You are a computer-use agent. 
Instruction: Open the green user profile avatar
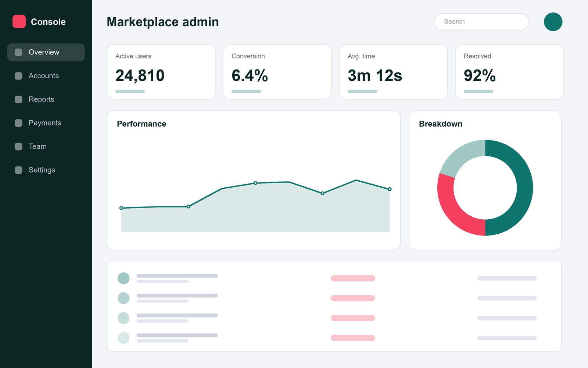(x=553, y=22)
